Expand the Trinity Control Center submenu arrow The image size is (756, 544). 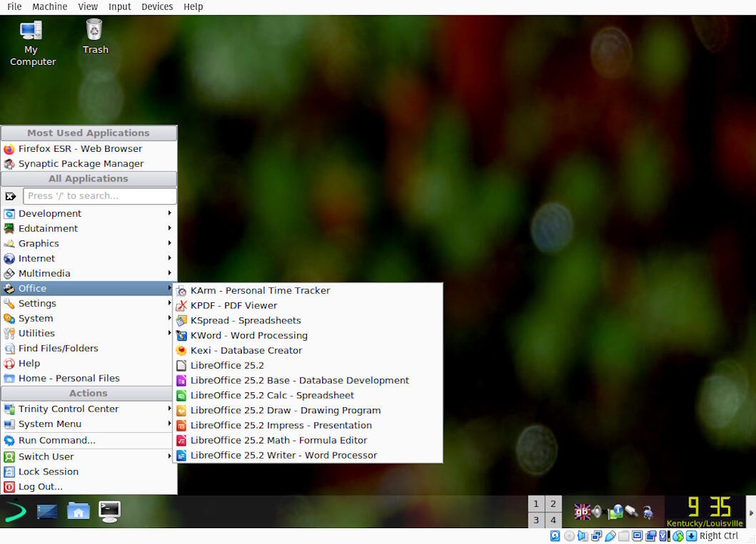coord(169,409)
